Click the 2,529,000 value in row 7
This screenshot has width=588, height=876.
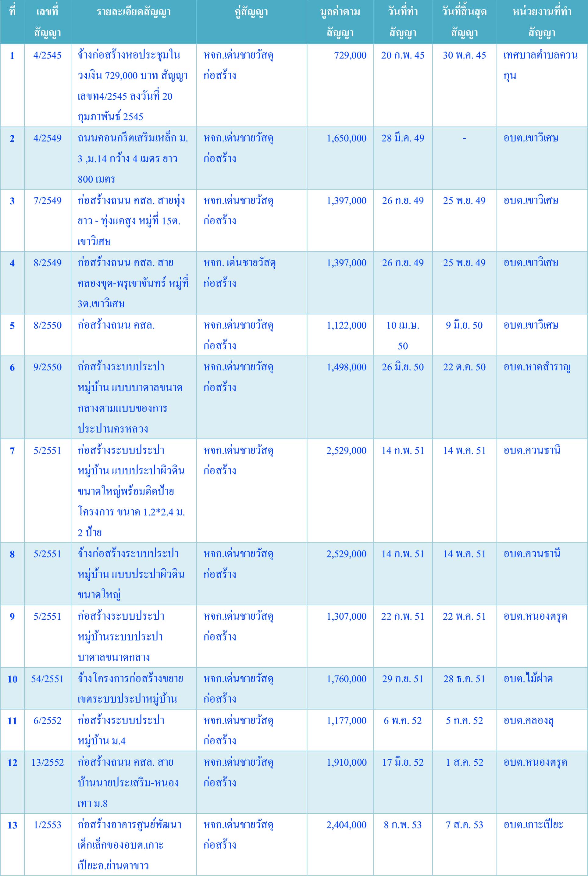[346, 450]
